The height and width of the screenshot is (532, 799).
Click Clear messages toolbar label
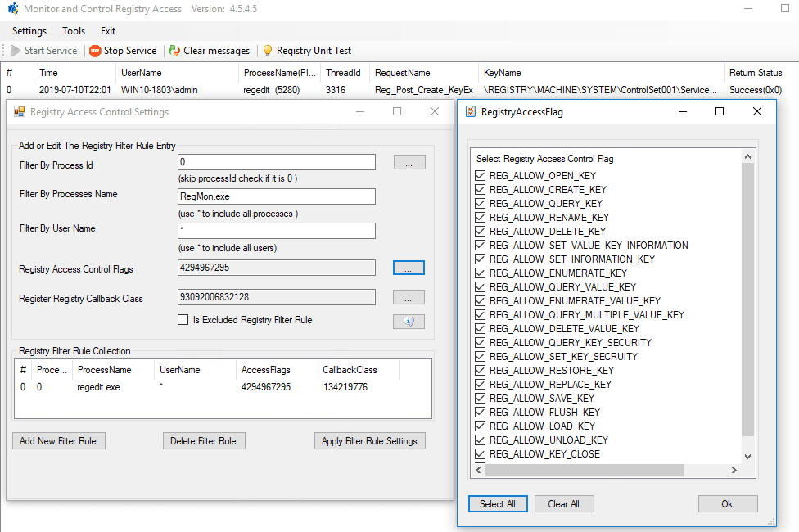[x=217, y=51]
